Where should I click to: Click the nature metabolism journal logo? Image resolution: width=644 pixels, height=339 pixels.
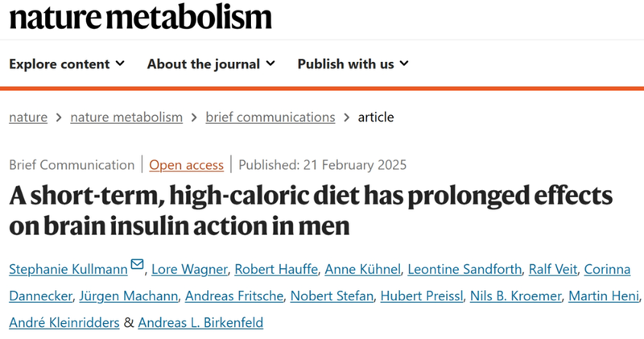click(141, 17)
